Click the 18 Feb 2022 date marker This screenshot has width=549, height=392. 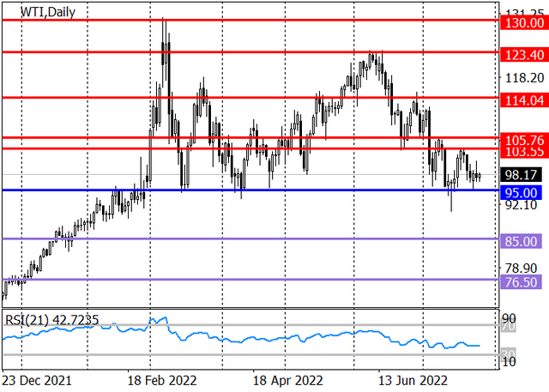pyautogui.click(x=162, y=381)
